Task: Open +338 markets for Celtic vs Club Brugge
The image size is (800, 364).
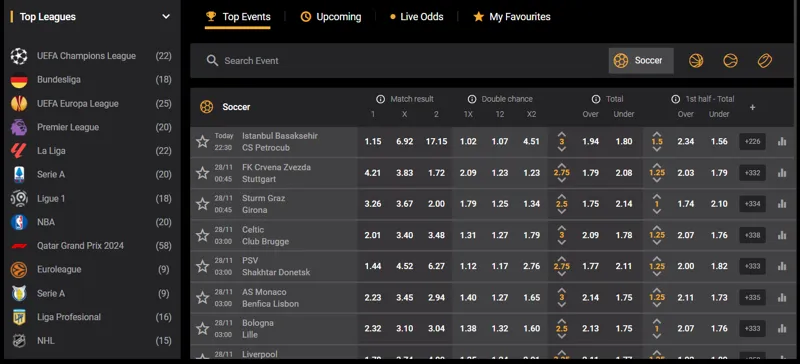Action: click(753, 235)
